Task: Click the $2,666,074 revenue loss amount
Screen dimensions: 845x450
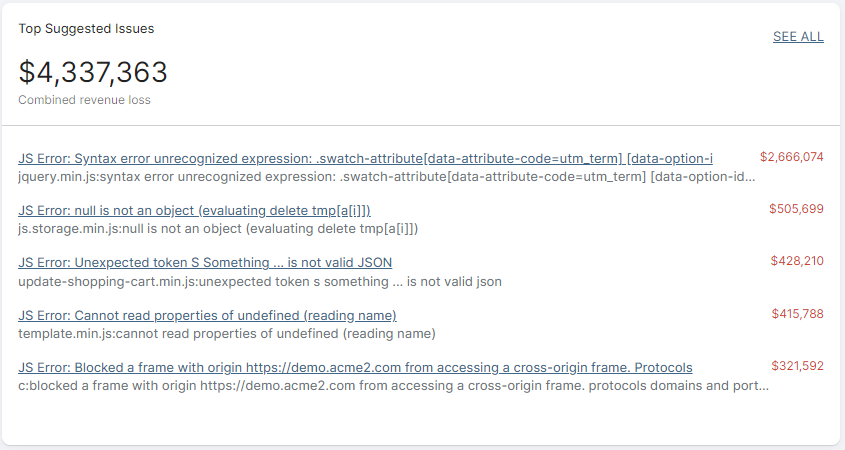Action: coord(792,157)
